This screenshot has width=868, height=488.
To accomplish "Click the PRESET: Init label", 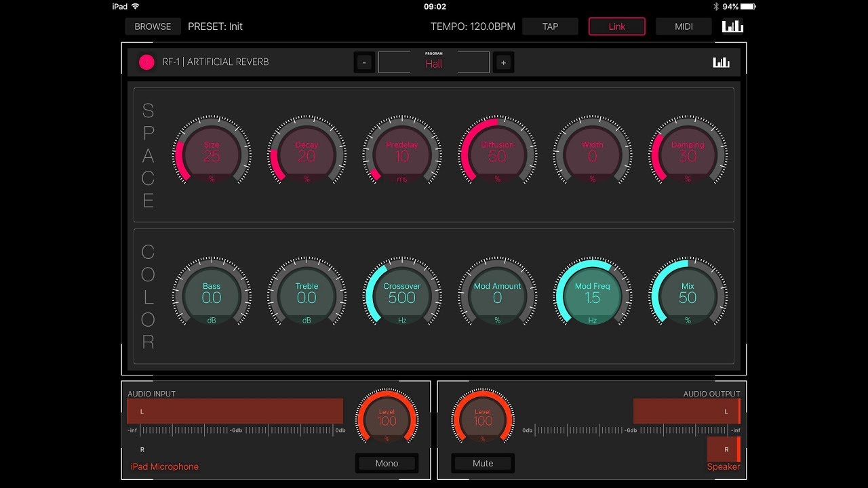I will pyautogui.click(x=215, y=26).
